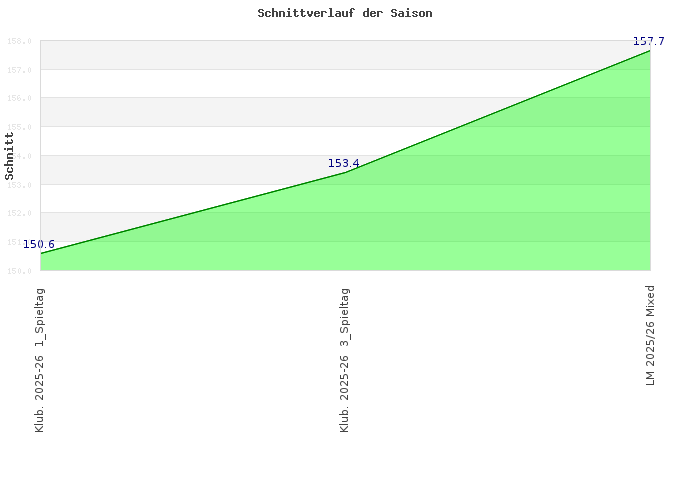Click the "Klub. 2025-26 3_Spieltag" axis label

tap(345, 359)
